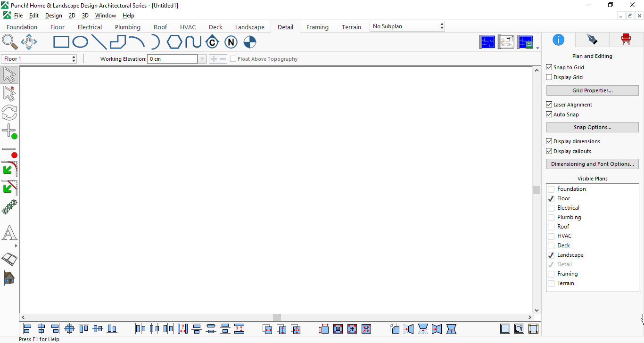This screenshot has height=343, width=644.
Task: Choose the Hexagon polygon tool
Action: [174, 42]
